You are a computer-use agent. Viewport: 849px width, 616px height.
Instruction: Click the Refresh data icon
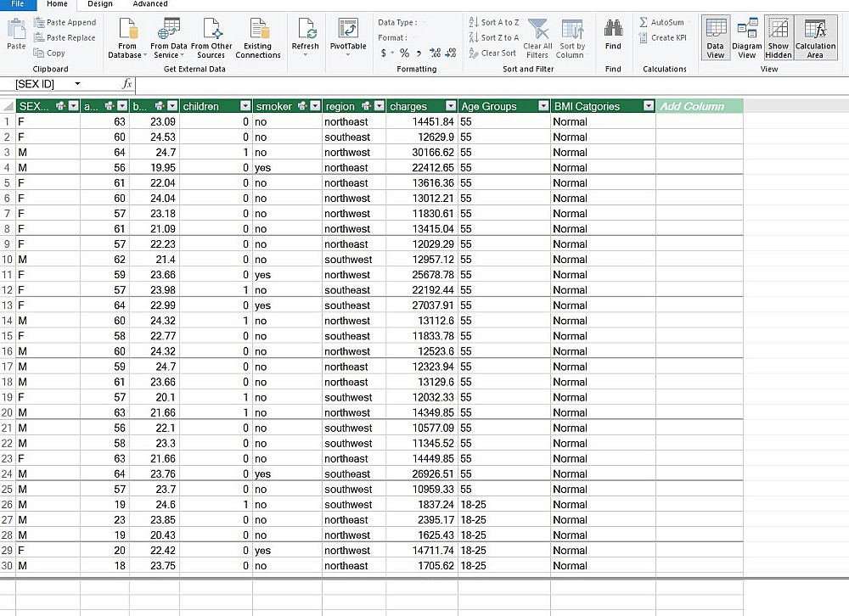click(306, 36)
